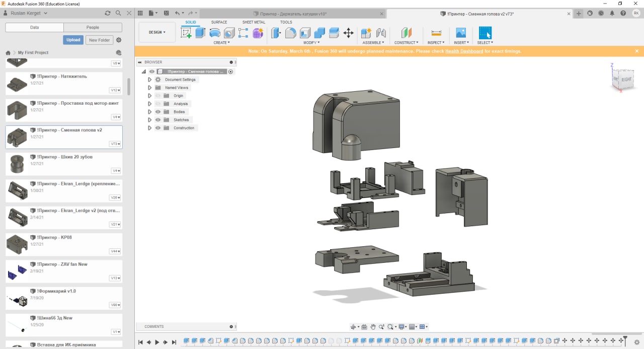
Task: Expand the Bodies folder
Action: (149, 112)
